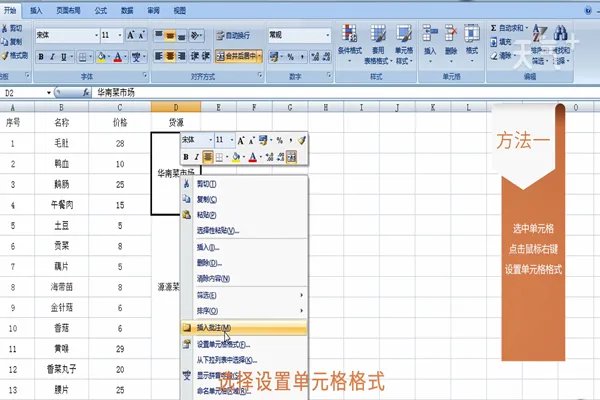Click Merge and Center (合并后居中) button
Image resolution: width=600 pixels, height=400 pixels.
click(236, 57)
